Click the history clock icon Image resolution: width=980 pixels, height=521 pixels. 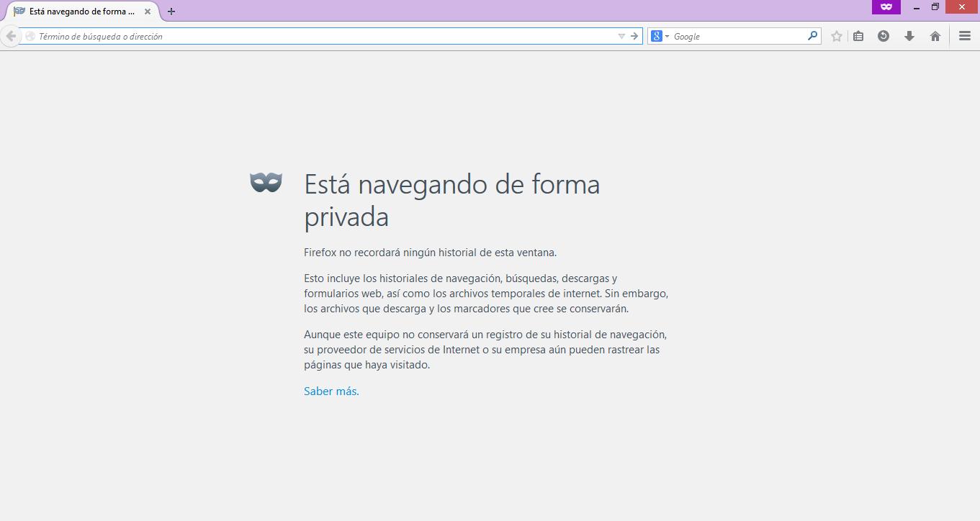[x=884, y=36]
